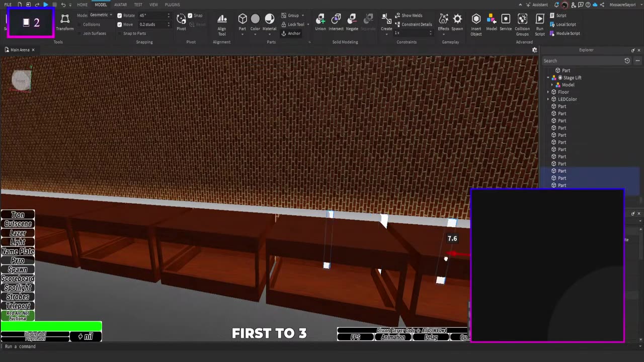644x362 pixels.
Task: Toggle the Pivot Snap checkbox
Action: pos(190,16)
